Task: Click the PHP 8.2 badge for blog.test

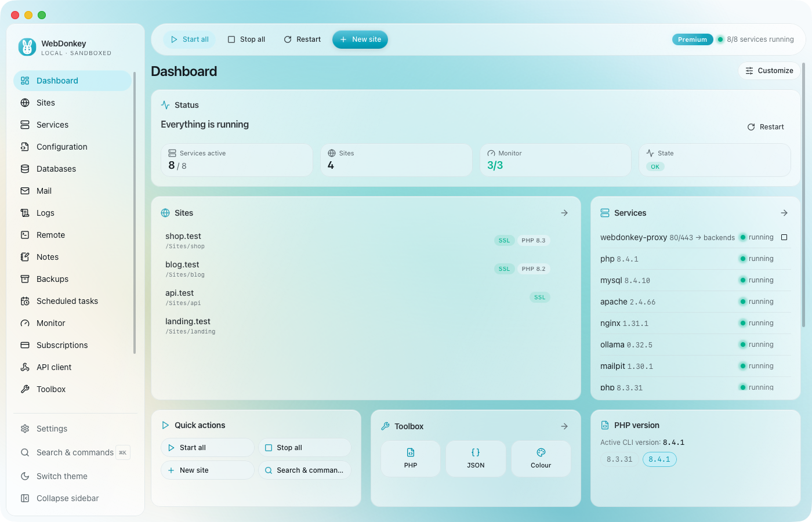Action: coord(534,269)
